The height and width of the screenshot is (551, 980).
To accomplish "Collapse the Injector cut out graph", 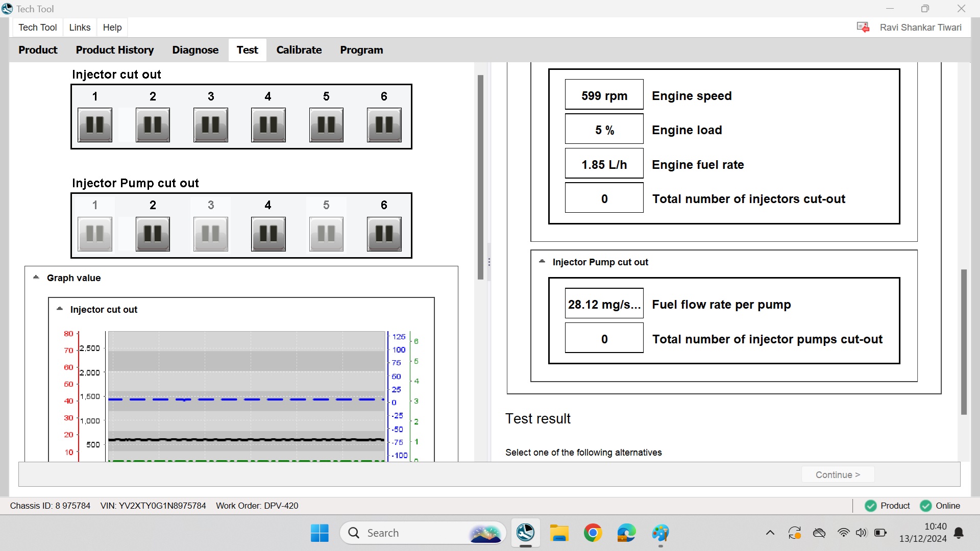I will [60, 309].
